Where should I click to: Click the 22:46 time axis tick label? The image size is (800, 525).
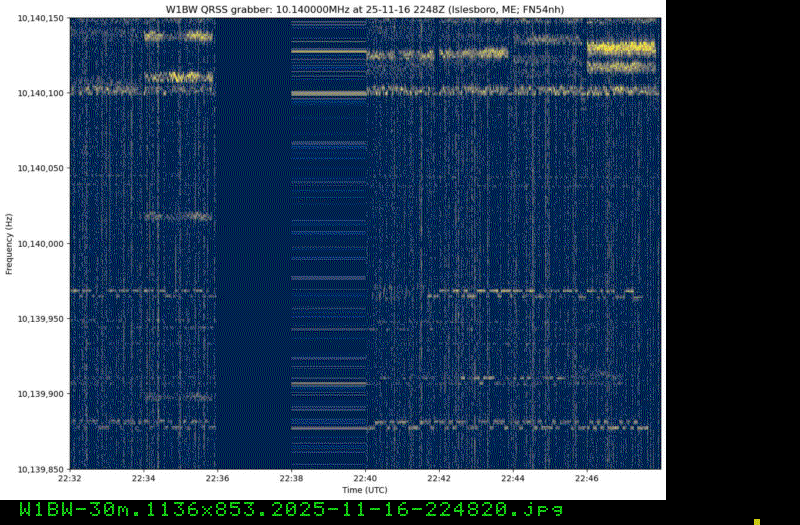pyautogui.click(x=588, y=479)
